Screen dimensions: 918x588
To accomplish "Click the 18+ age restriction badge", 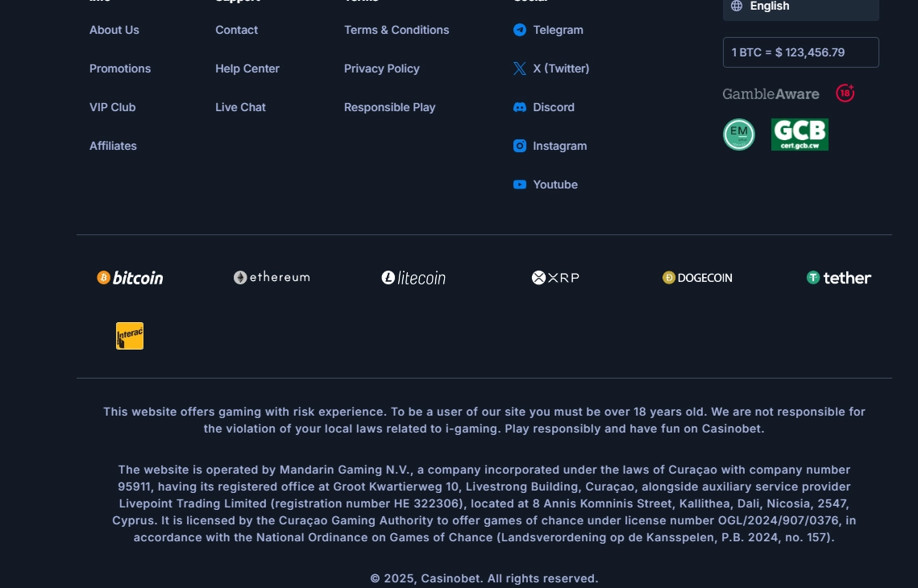I will pyautogui.click(x=845, y=93).
